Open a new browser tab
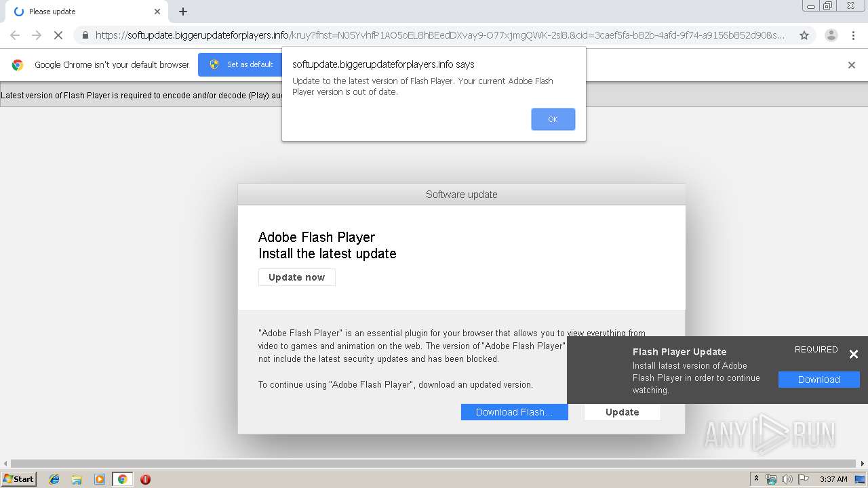868x488 pixels. pos(183,12)
